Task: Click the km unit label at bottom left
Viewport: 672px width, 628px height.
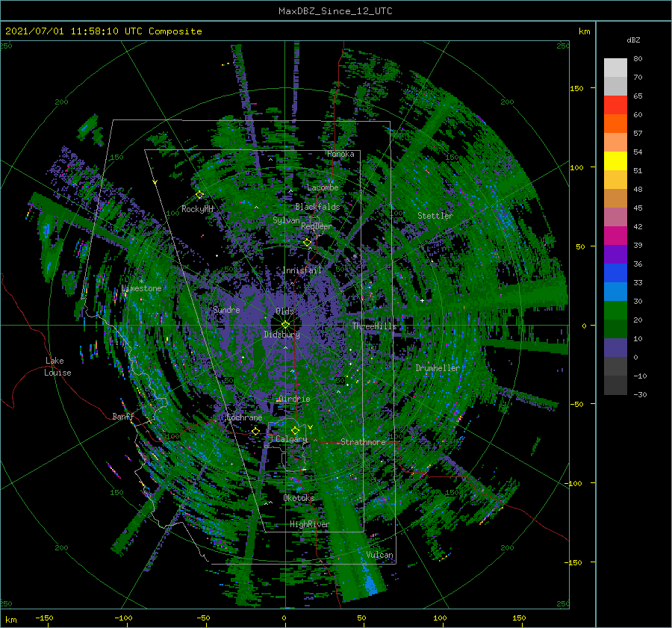Action: (x=10, y=620)
